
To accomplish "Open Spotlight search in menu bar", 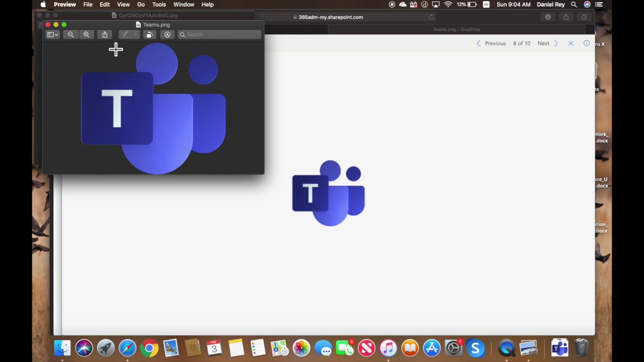I will pyautogui.click(x=574, y=5).
